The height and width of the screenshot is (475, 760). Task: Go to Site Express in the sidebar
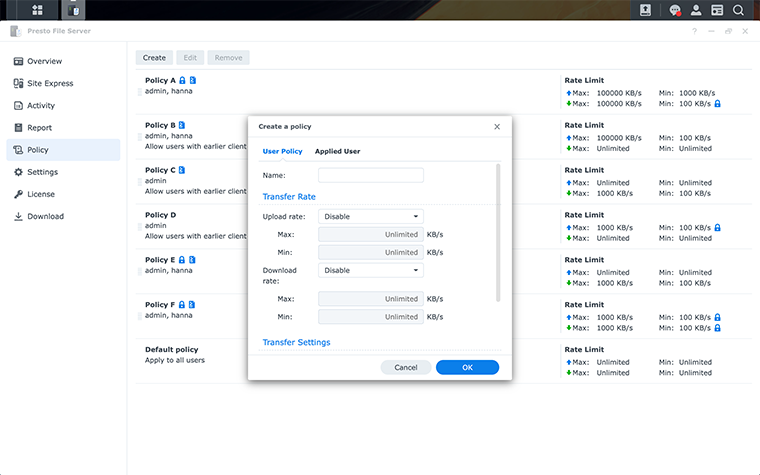(x=50, y=83)
